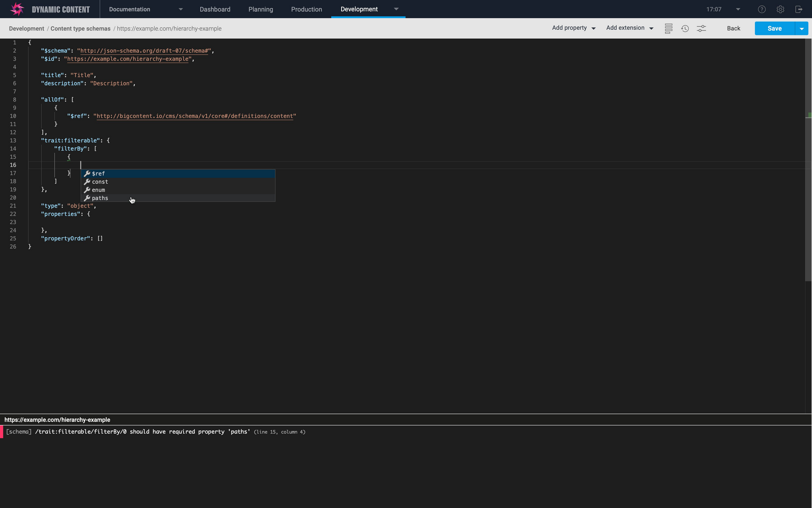Save the schema with the Save button
Screen dimensions: 812x508
point(774,28)
